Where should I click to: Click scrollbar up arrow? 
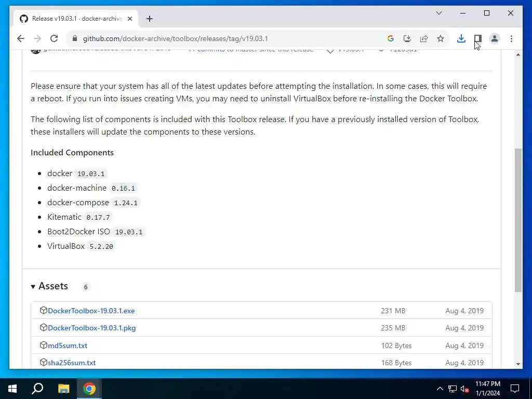coord(518,55)
